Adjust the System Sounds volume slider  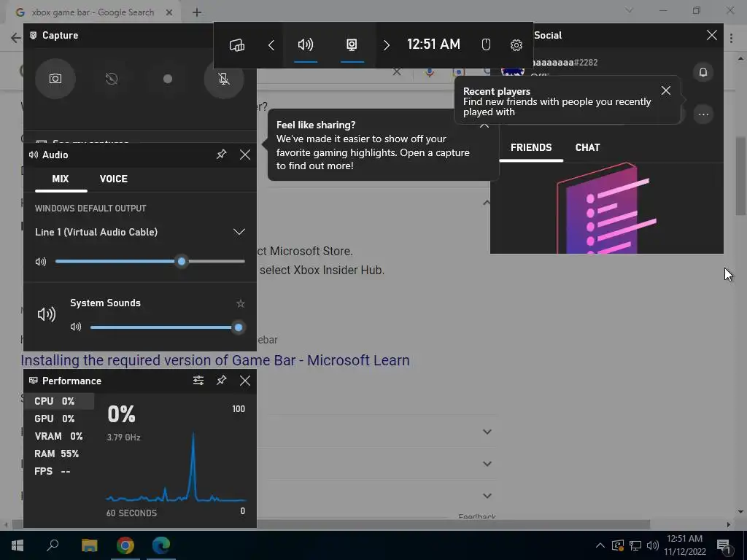pos(167,327)
